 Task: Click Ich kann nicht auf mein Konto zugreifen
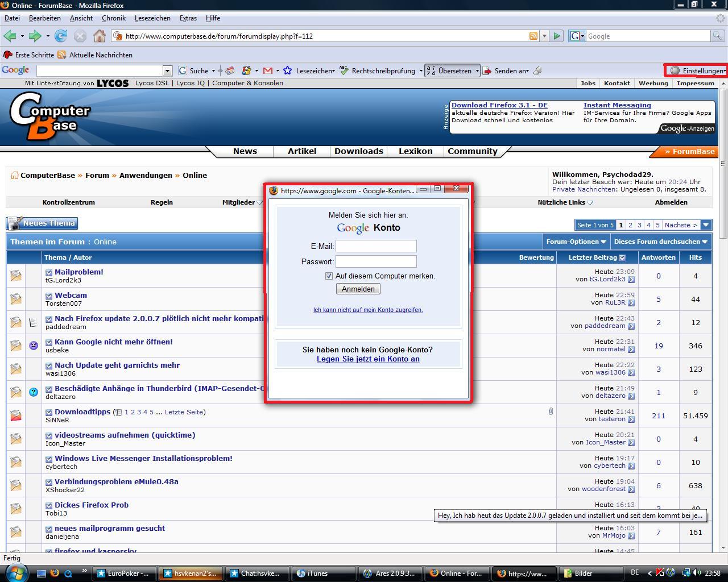(368, 310)
